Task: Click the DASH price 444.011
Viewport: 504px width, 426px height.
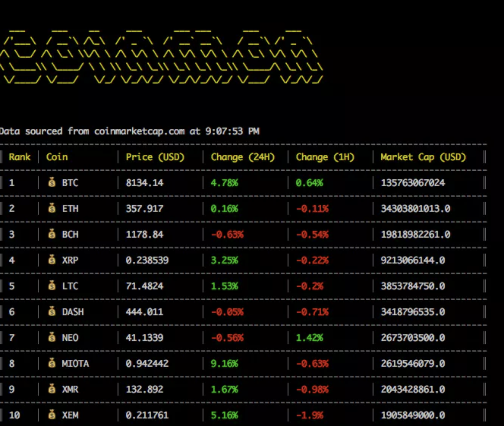Action: (144, 312)
